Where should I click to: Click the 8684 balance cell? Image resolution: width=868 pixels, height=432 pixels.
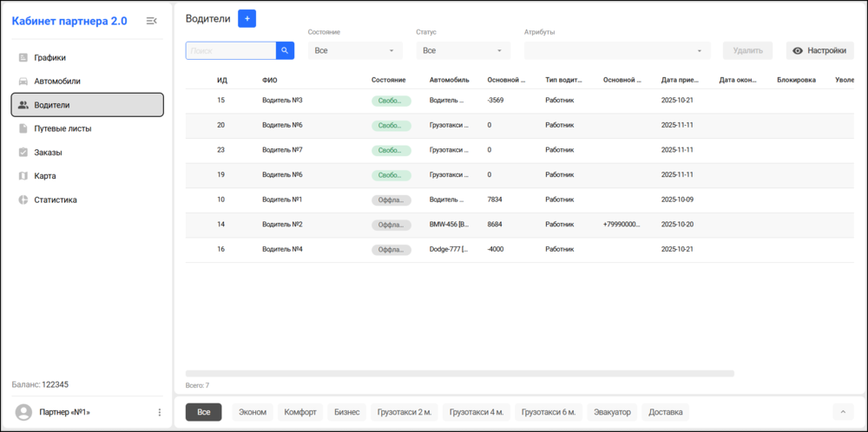(x=495, y=225)
